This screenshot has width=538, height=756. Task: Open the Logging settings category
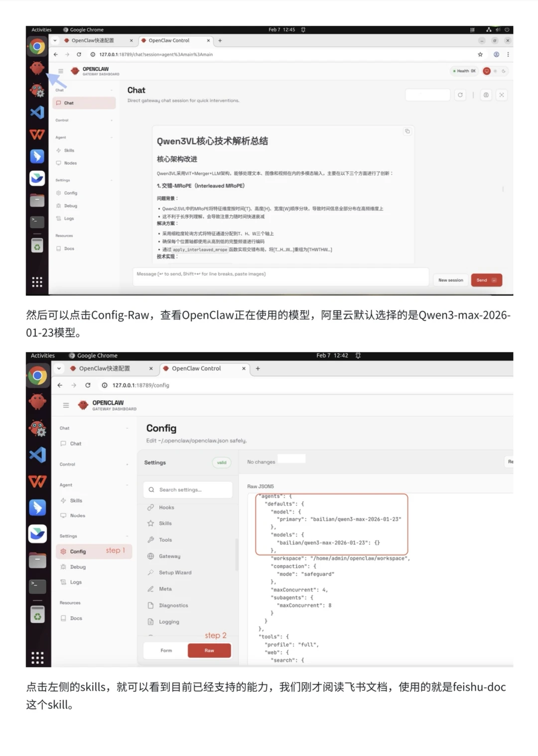[188, 622]
